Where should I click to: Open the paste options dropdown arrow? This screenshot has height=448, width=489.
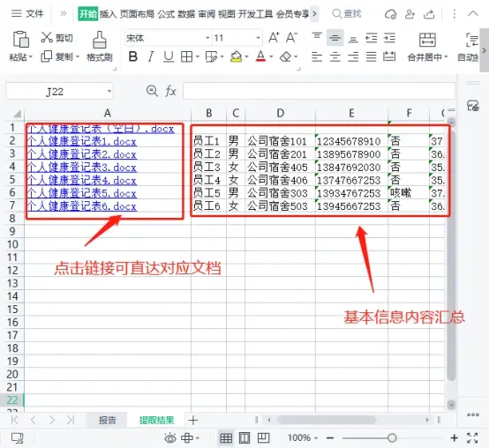pos(31,57)
